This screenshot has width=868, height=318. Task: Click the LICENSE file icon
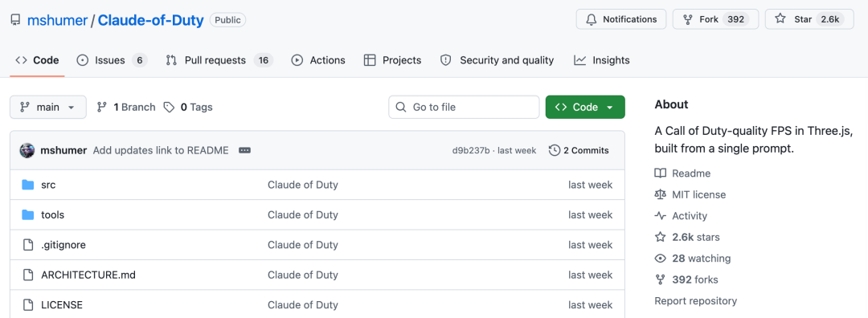(x=27, y=304)
